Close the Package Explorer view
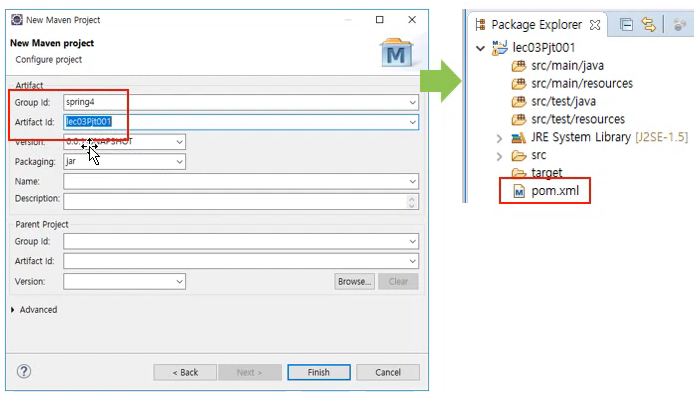This screenshot has width=694, height=399. point(595,25)
